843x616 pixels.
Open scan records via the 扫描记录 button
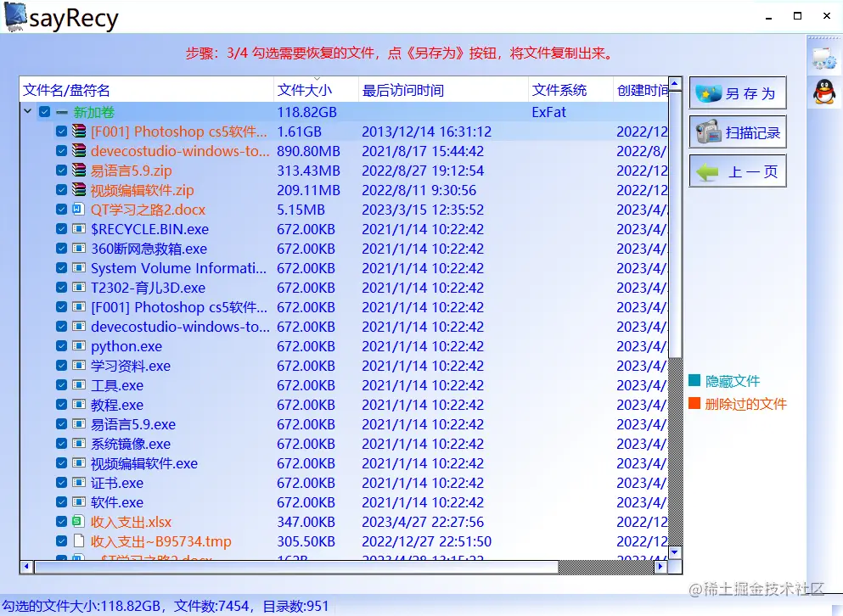pos(738,132)
